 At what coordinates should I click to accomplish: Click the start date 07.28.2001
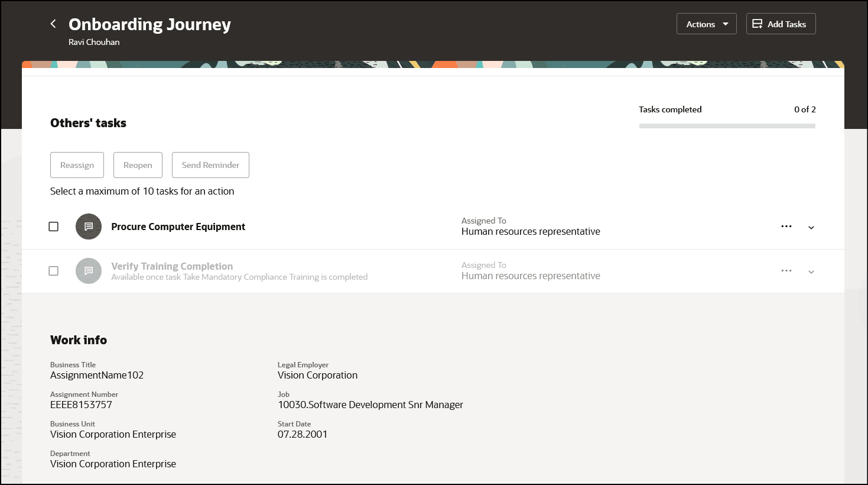pyautogui.click(x=303, y=434)
